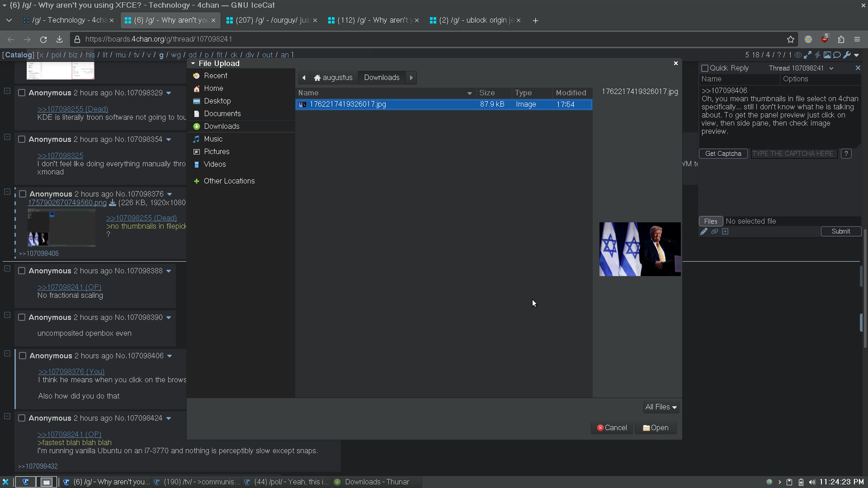Expand the Thread 107098241 selector dropdown
This screenshot has width=868, height=488.
[831, 68]
